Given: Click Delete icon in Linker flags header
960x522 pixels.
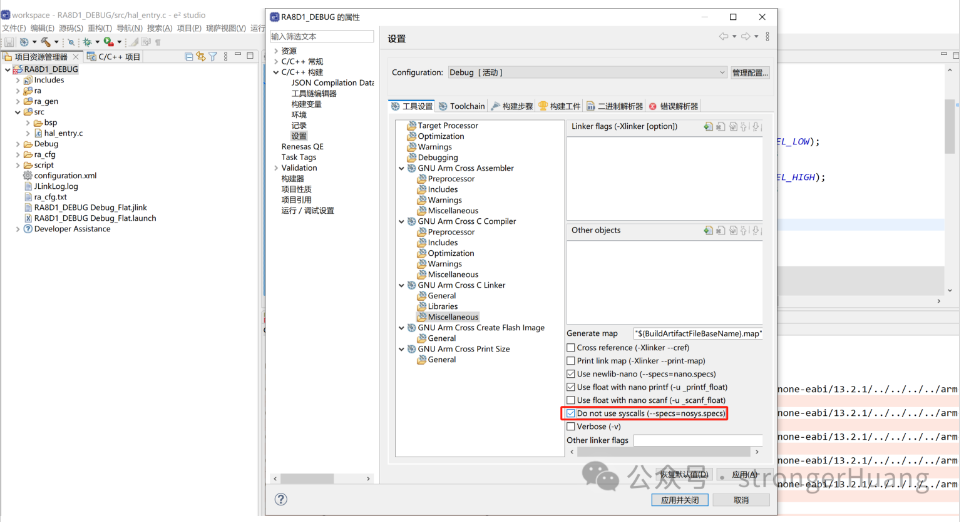Looking at the screenshot, I should [x=721, y=127].
